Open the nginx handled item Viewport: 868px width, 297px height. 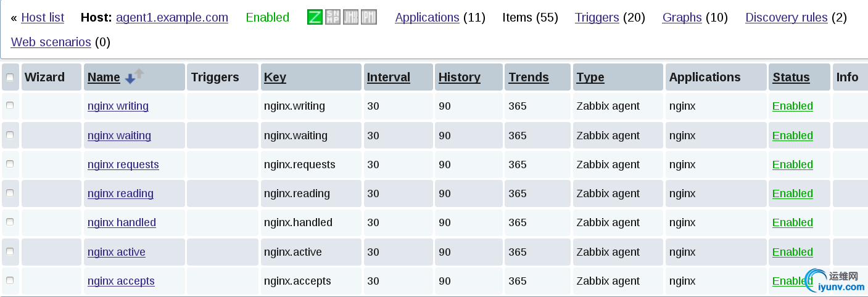pyautogui.click(x=122, y=222)
